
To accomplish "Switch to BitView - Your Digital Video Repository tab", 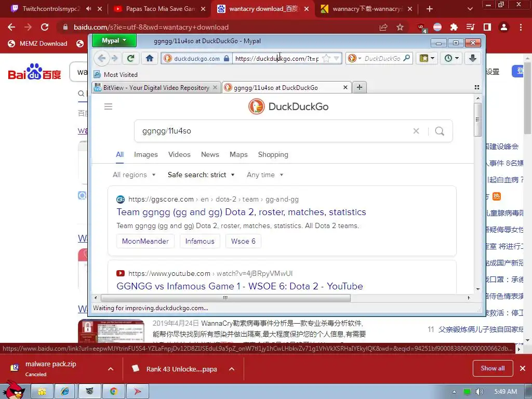I will click(156, 87).
